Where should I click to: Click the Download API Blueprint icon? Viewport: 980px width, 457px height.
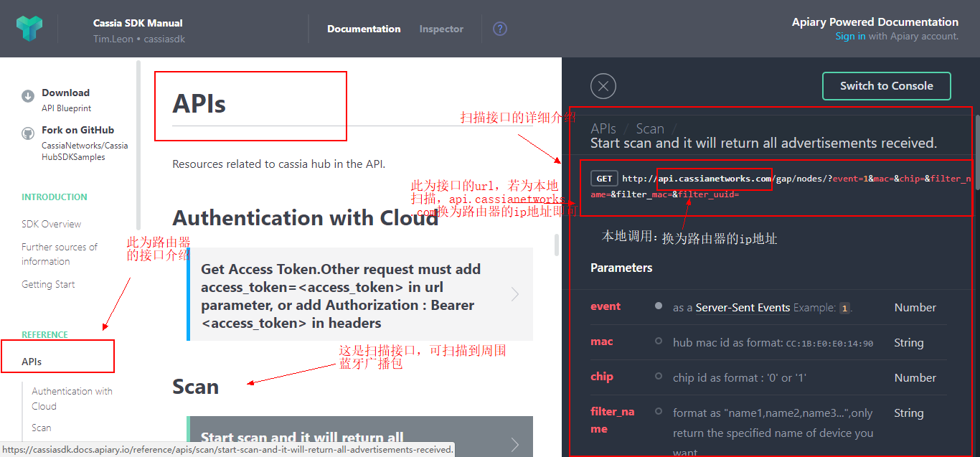28,96
